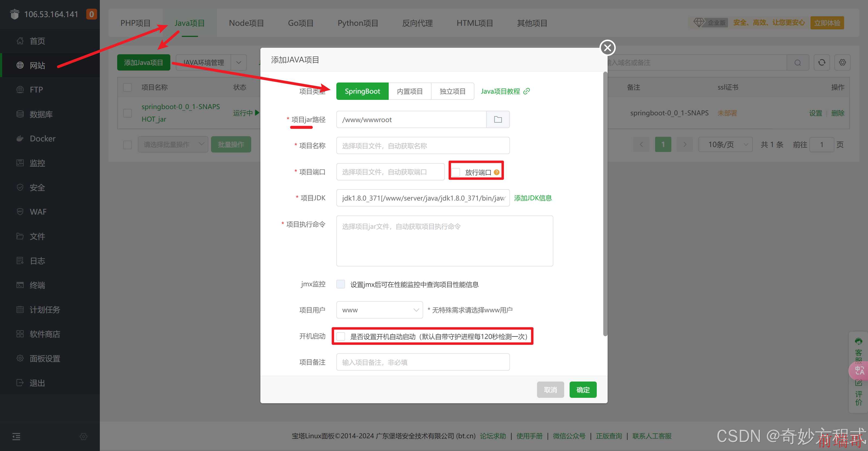The height and width of the screenshot is (451, 868).
Task: Check the springboot-0_0_1-SNAPSHOT row checkbox
Action: (x=127, y=113)
